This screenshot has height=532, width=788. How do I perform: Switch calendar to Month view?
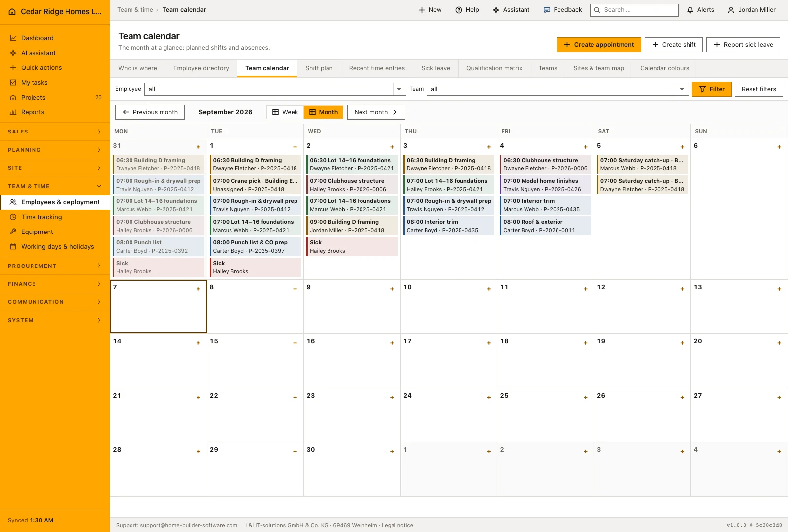[x=324, y=112]
